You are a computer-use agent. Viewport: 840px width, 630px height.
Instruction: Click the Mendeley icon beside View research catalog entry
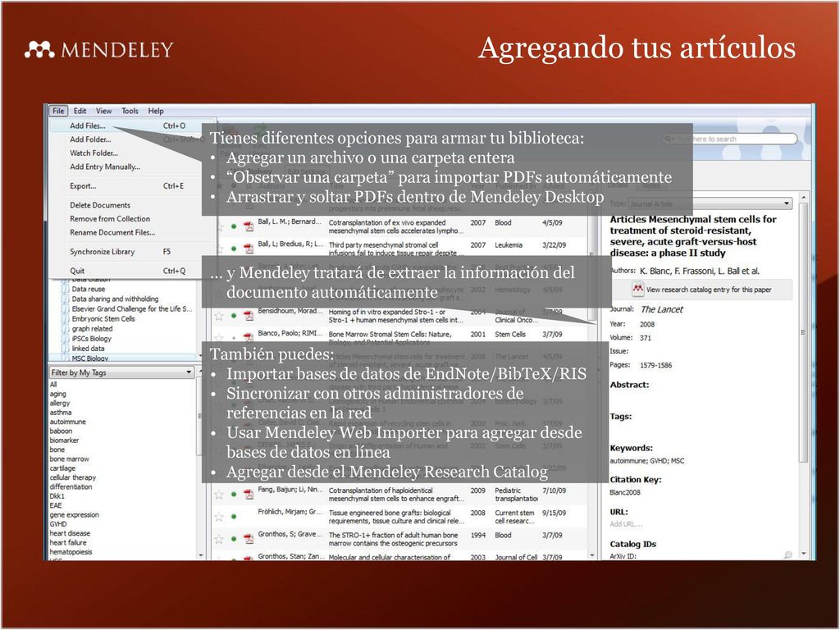point(637,290)
